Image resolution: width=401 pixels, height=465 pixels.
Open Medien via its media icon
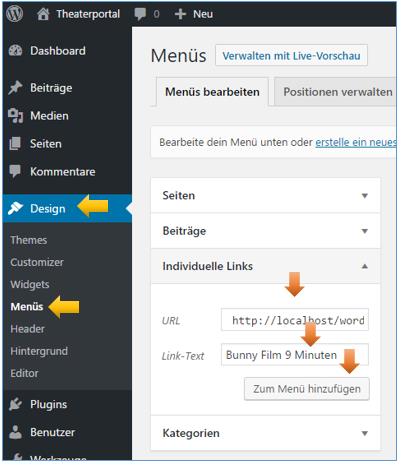(15, 116)
